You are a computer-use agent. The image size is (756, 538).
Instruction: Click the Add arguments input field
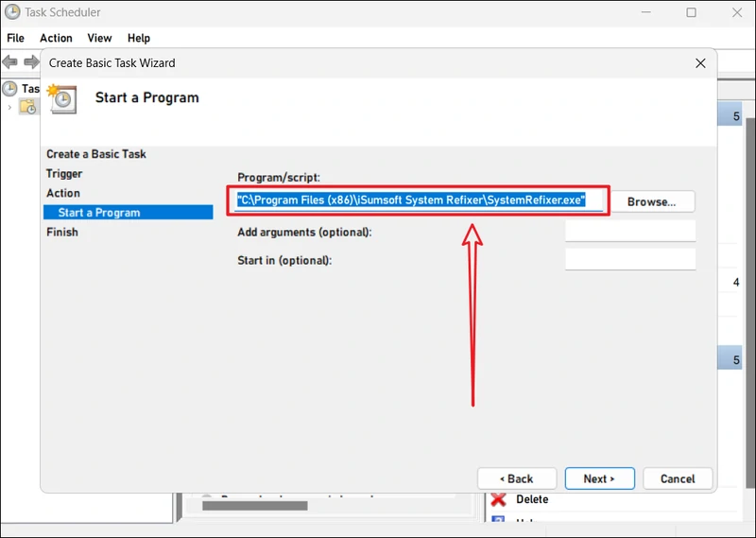pyautogui.click(x=630, y=231)
